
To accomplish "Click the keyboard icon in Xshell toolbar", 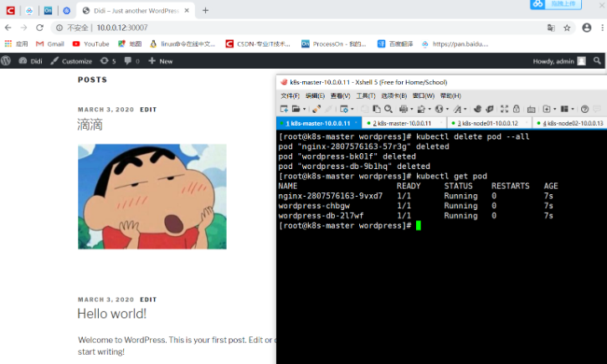I will [x=531, y=110].
